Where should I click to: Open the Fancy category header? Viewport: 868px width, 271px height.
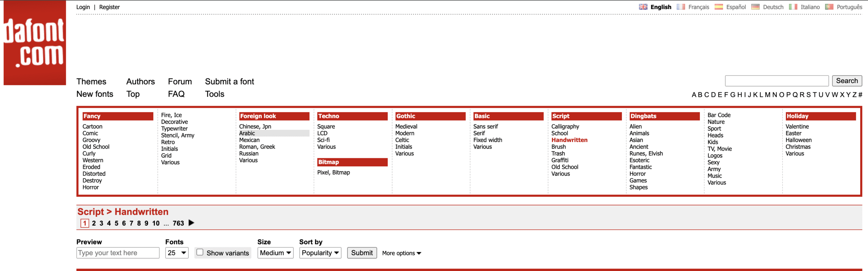point(118,116)
